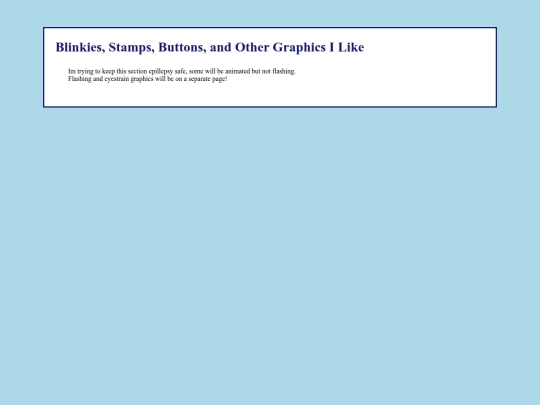This screenshot has width=540, height=405.
Task: Click the line "Flashing and eyestrain graphics will be on a separate page!"
Action: (x=148, y=79)
